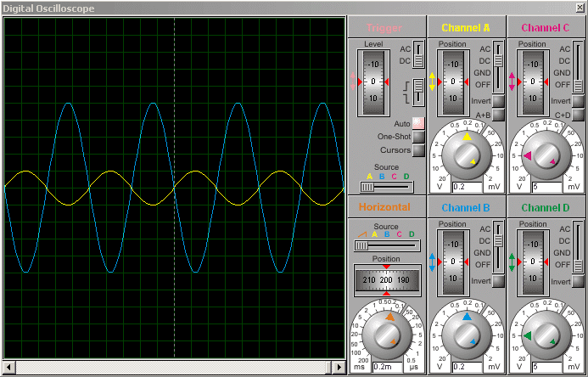Click the green Channel D position arrows

click(512, 262)
